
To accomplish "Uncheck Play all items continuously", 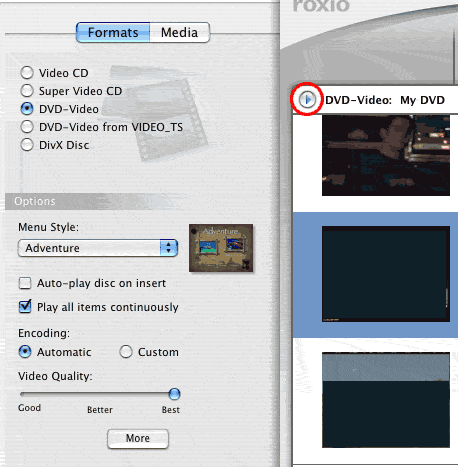I will pyautogui.click(x=25, y=307).
